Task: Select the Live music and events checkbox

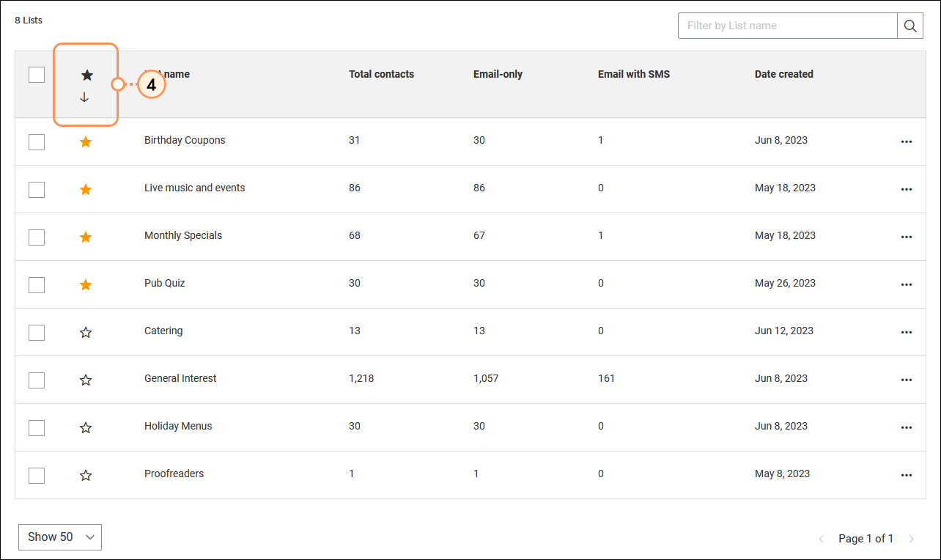Action: coord(37,190)
